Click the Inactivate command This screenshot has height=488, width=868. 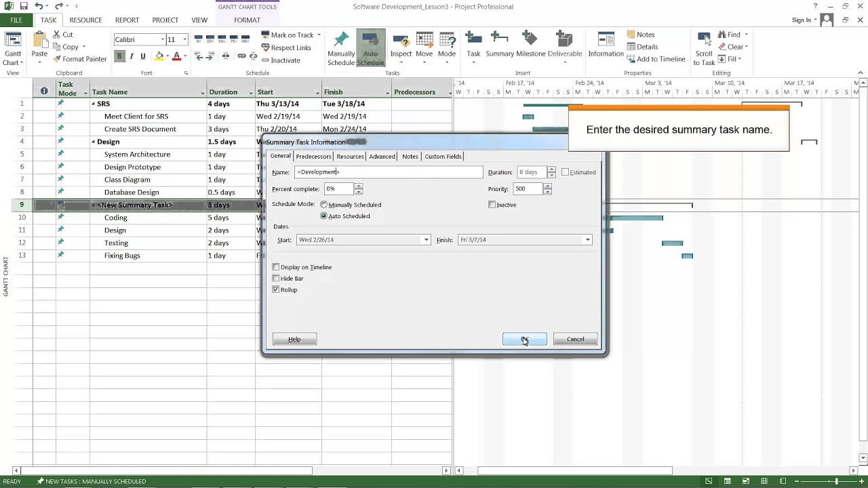pyautogui.click(x=281, y=60)
